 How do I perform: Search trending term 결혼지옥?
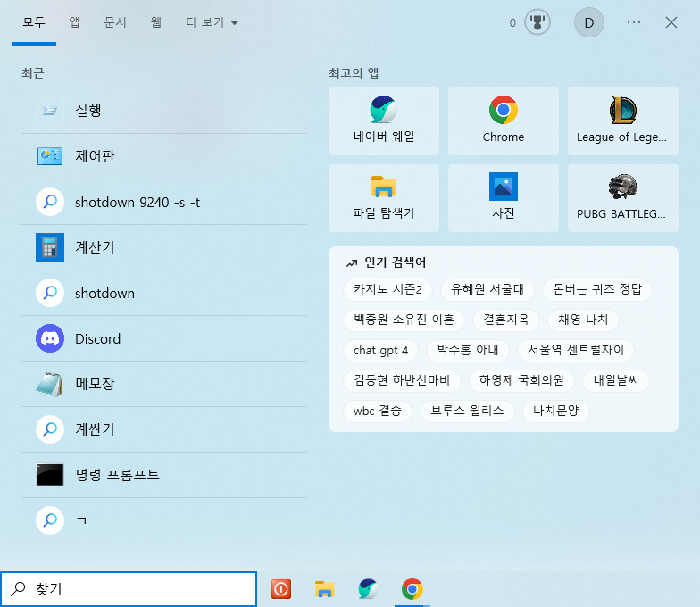point(506,320)
